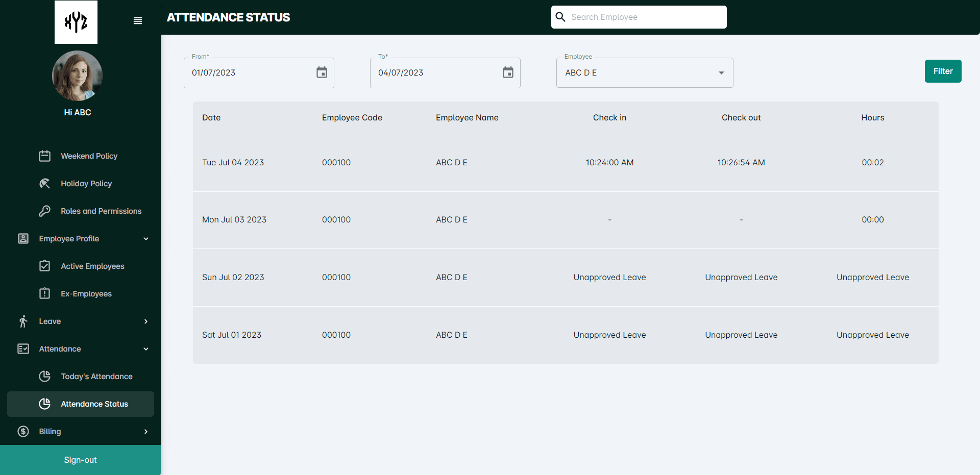Click the hamburger menu icon
The image size is (980, 475).
[x=137, y=21]
